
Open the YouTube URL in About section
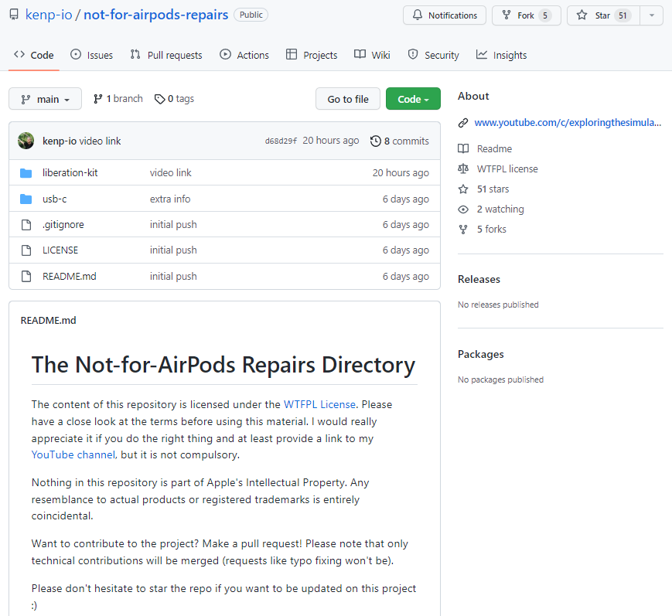[x=568, y=122]
